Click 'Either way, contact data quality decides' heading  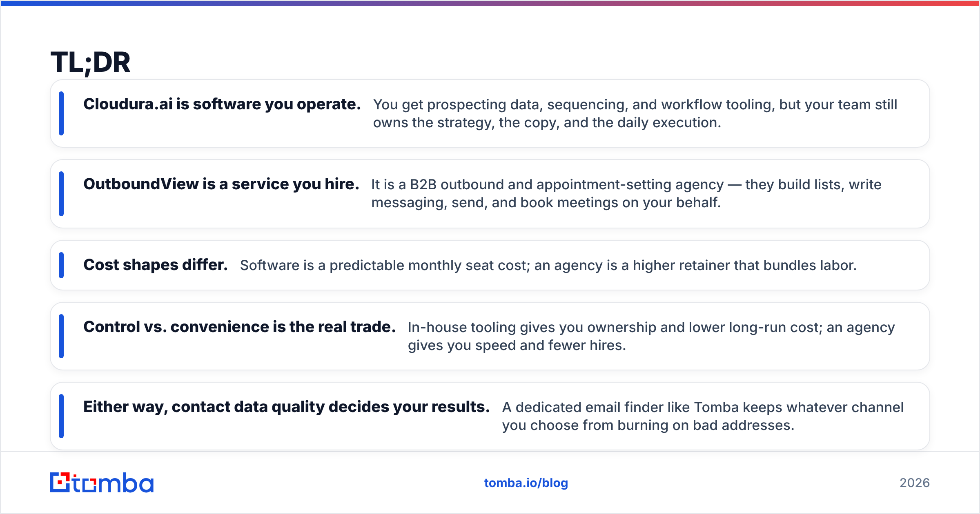pyautogui.click(x=287, y=407)
